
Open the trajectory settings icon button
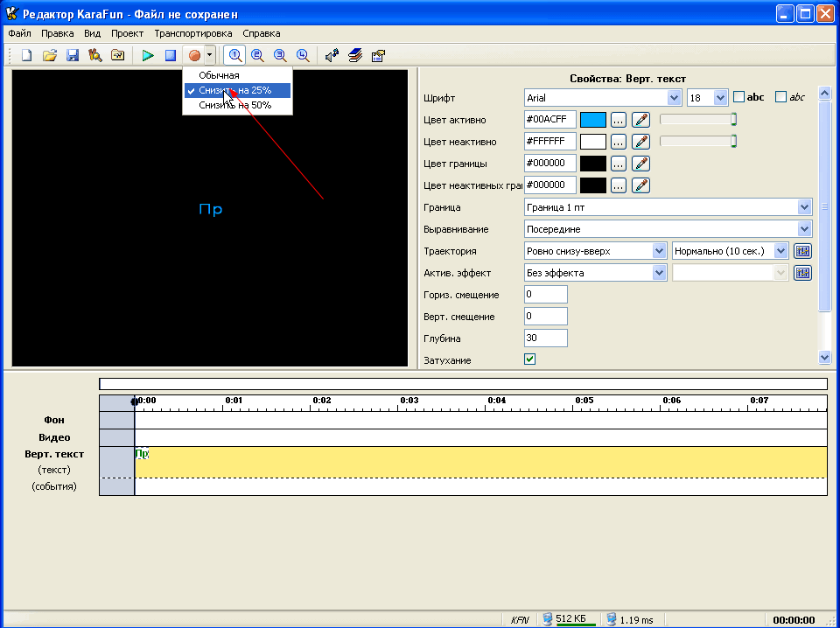point(802,251)
